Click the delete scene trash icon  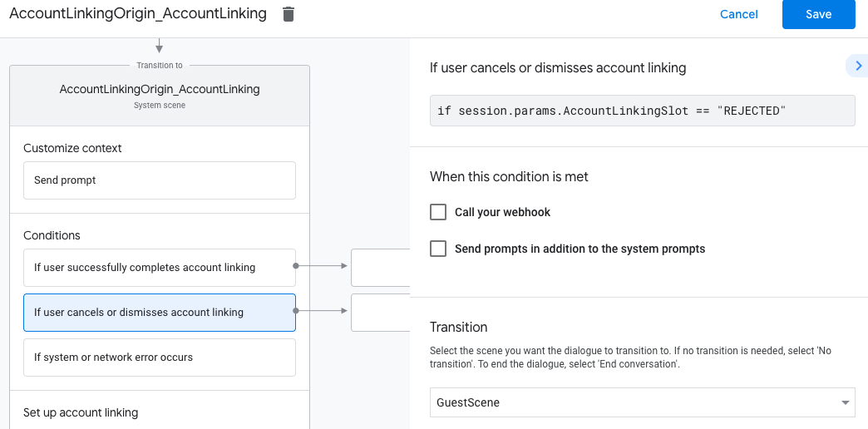(289, 14)
